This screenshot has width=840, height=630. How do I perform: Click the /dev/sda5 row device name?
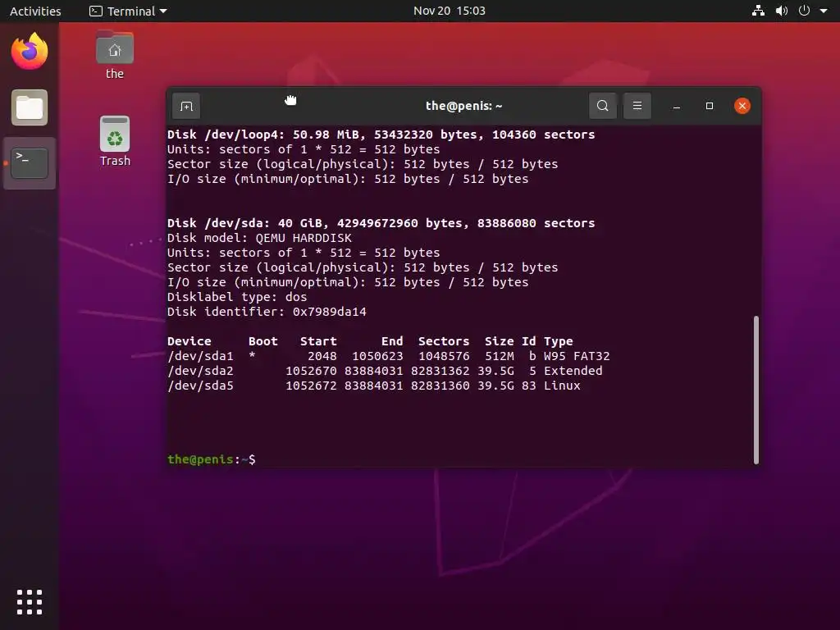(x=200, y=386)
